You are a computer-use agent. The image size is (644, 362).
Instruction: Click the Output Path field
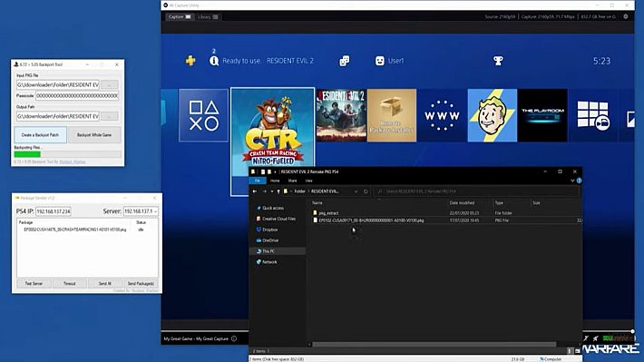(57, 116)
